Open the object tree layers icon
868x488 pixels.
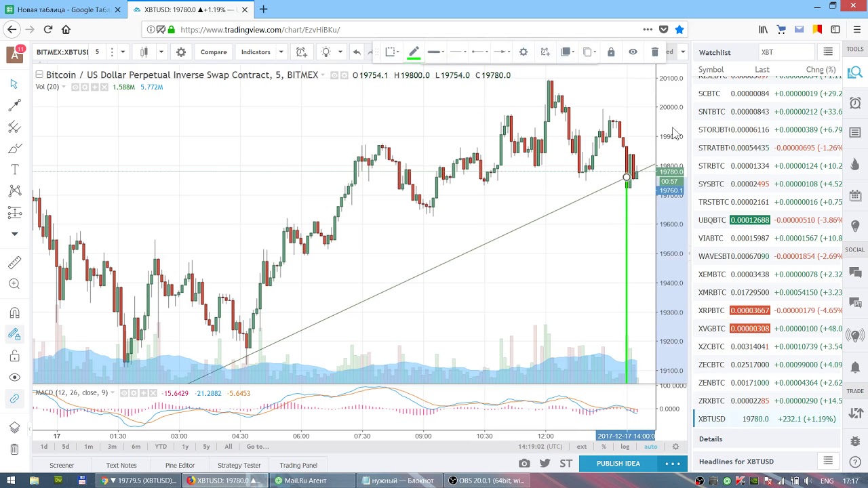[14, 428]
